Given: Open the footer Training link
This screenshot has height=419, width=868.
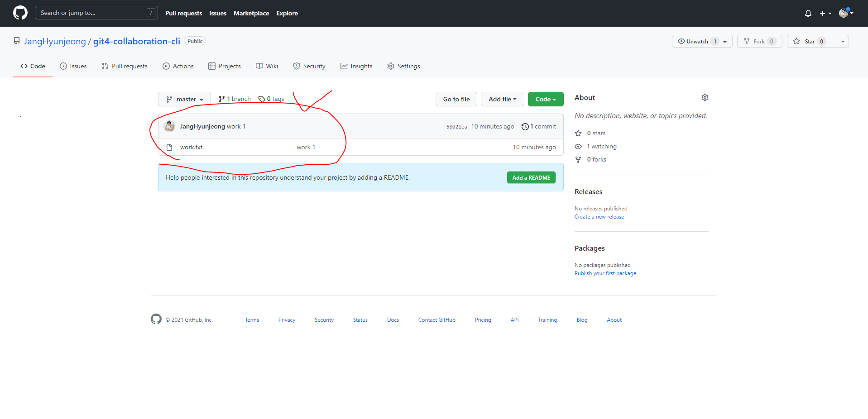Looking at the screenshot, I should tap(547, 320).
